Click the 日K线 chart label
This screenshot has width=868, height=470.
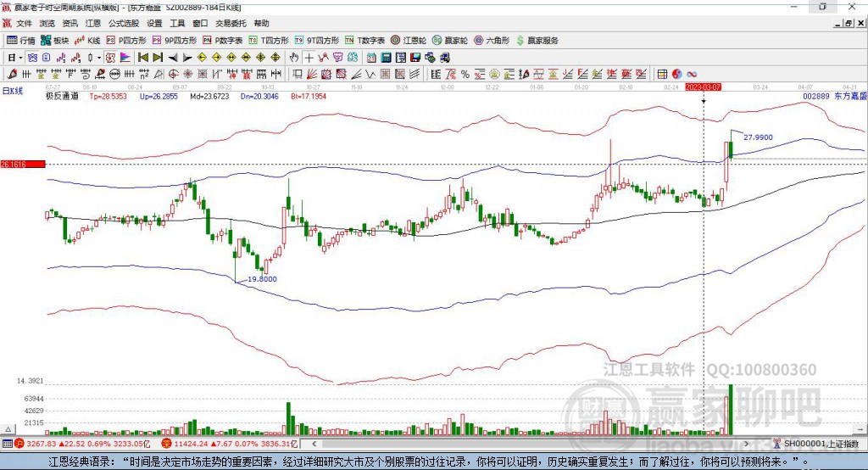click(12, 91)
